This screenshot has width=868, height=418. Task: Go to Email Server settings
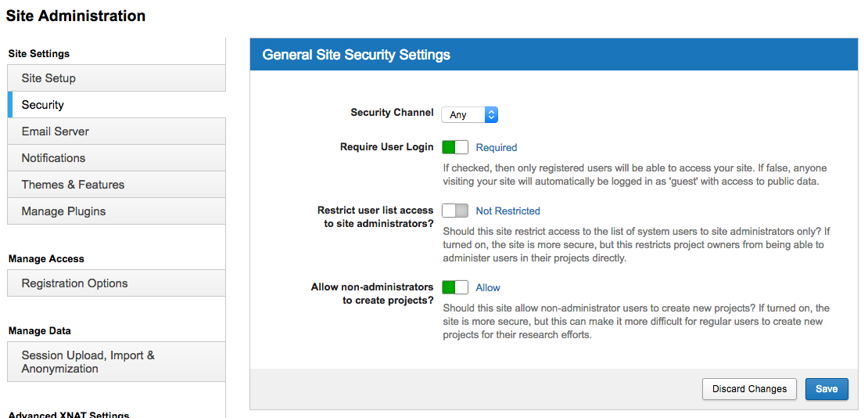tap(117, 132)
